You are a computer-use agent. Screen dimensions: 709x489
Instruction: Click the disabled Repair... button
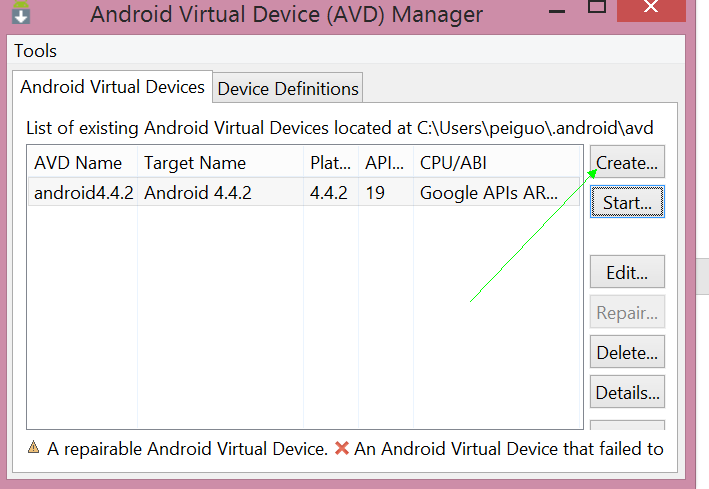pyautogui.click(x=627, y=312)
